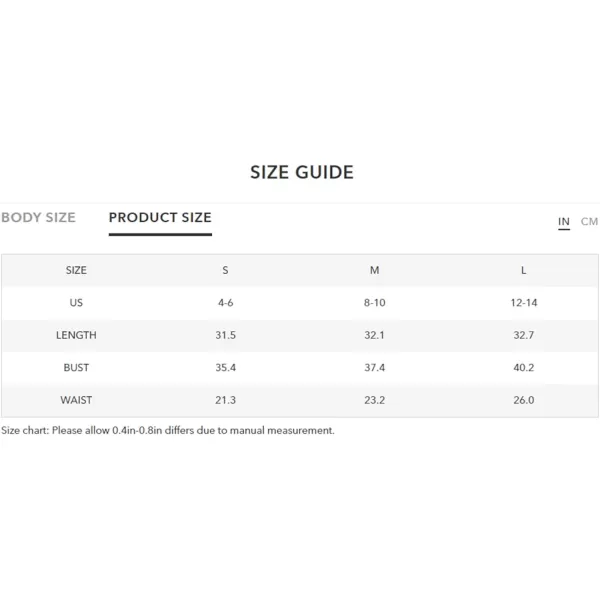The width and height of the screenshot is (600, 600).
Task: Click the SIZE row header cell
Action: [76, 270]
